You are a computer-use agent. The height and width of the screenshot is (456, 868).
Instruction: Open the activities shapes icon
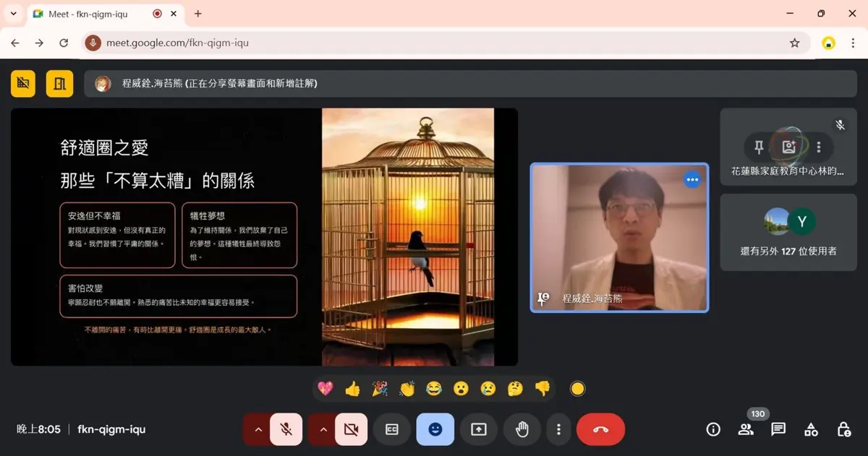(x=811, y=429)
